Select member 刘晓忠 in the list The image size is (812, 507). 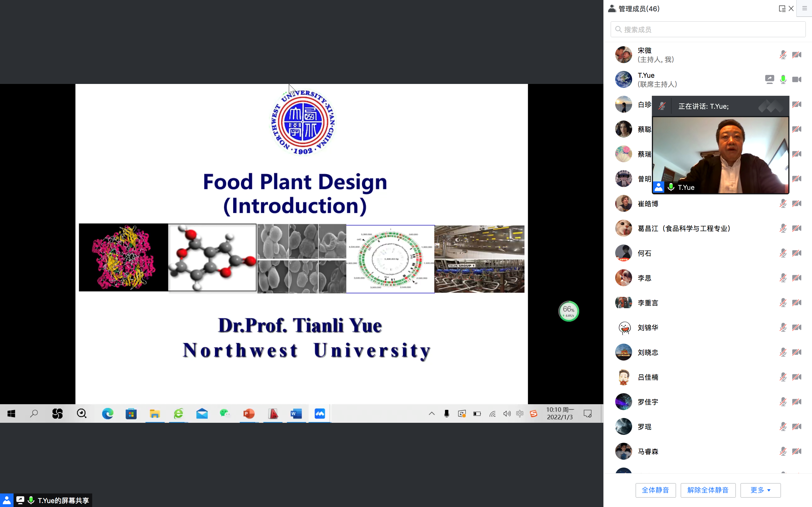tap(648, 352)
